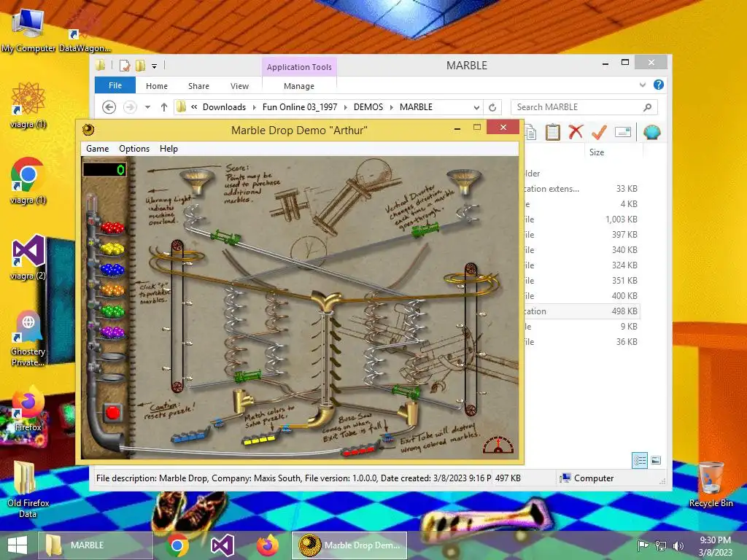This screenshot has width=747, height=560.
Task: Click the plus valve beside red marbles
Action: [92, 222]
